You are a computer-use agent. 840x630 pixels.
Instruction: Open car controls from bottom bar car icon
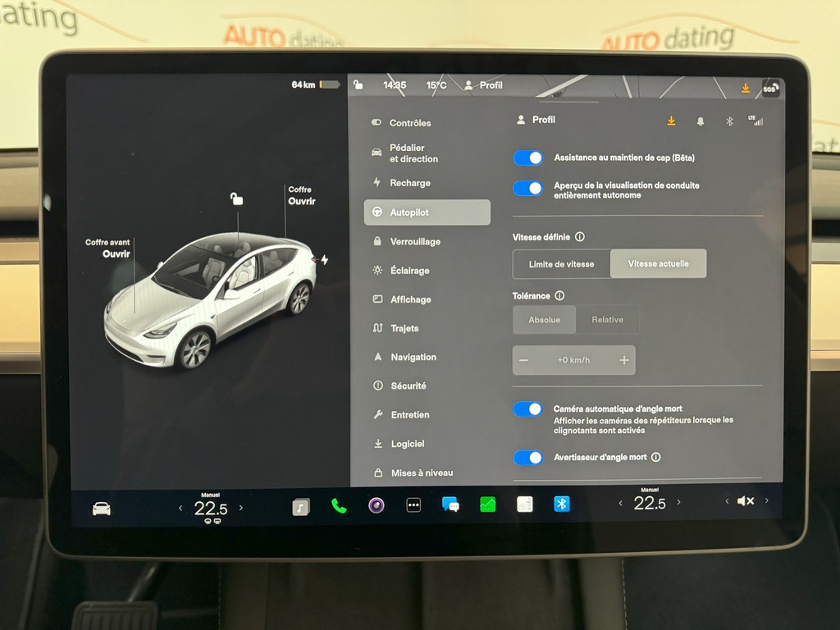101,509
